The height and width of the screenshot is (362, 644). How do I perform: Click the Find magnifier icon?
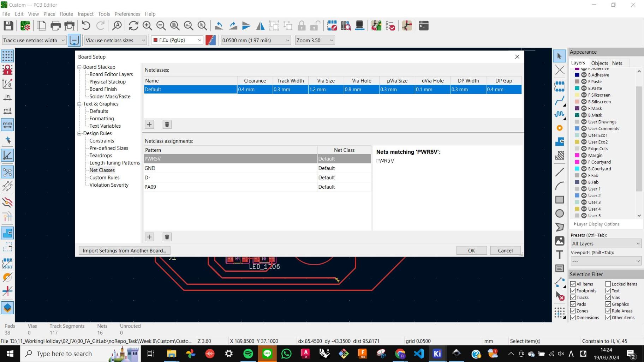coord(117,26)
